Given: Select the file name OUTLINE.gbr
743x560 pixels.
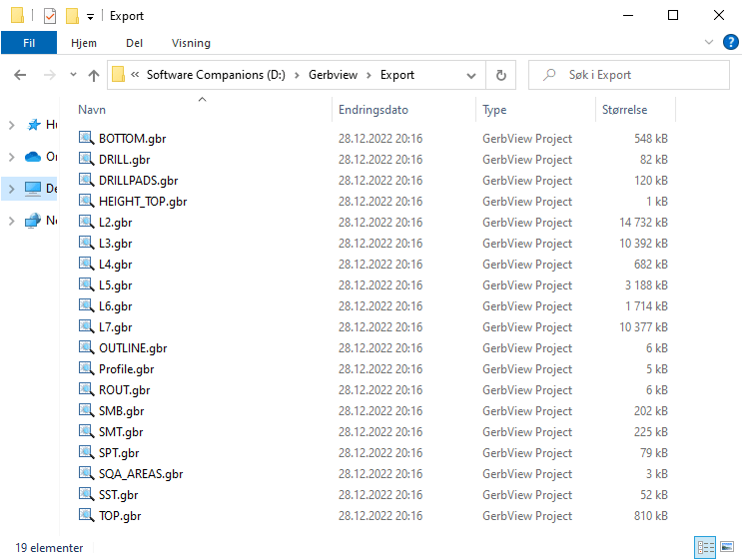Looking at the screenshot, I should [133, 348].
